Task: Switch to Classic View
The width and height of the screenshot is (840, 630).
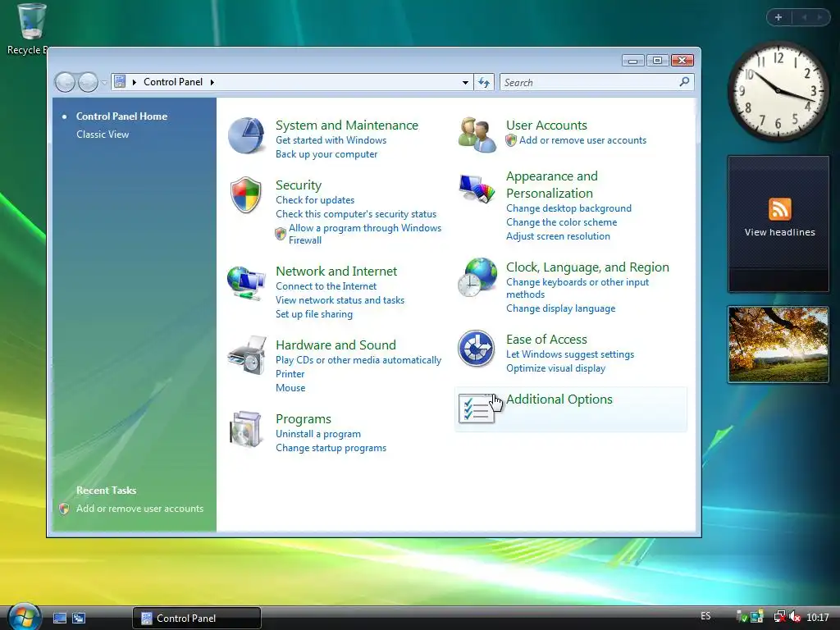Action: (x=103, y=135)
